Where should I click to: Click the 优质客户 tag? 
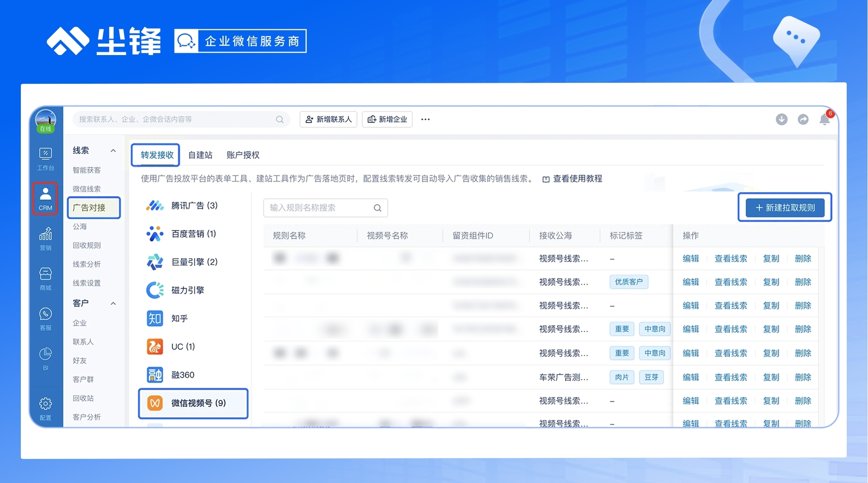coord(629,282)
